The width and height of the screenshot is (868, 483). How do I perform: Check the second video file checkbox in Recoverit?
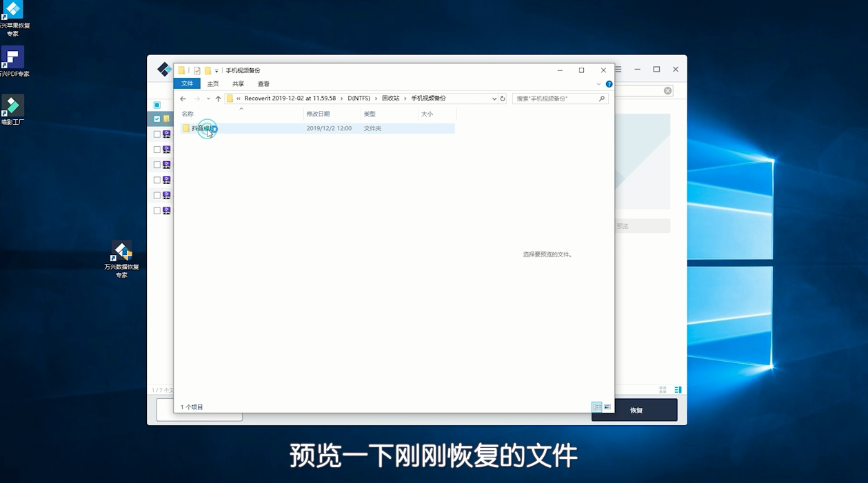pos(157,150)
